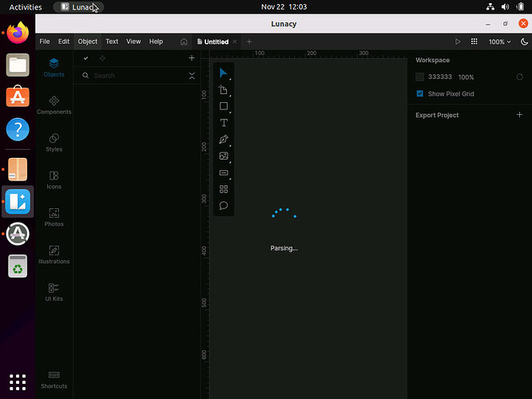Viewport: 532px width, 399px height.
Task: Open the Help app in dock
Action: tap(18, 129)
